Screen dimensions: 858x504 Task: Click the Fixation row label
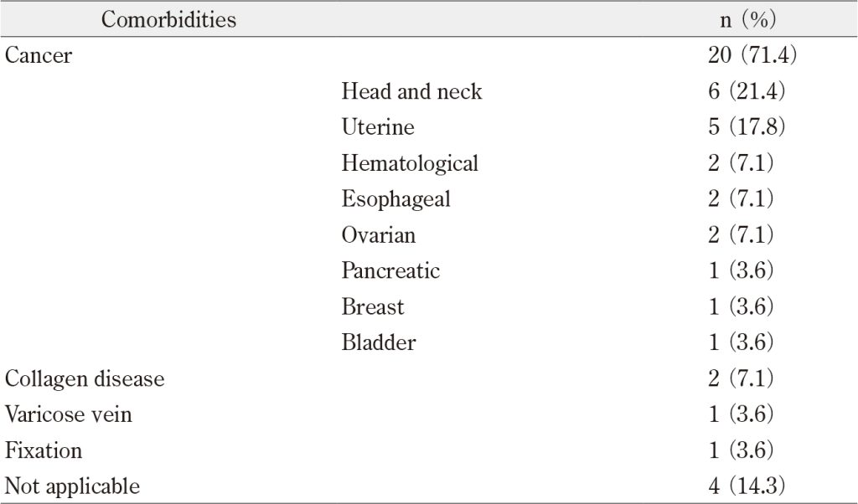(x=44, y=450)
